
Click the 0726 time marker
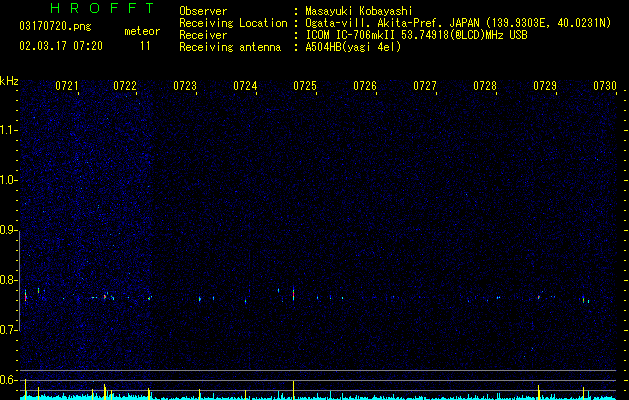[x=365, y=86]
